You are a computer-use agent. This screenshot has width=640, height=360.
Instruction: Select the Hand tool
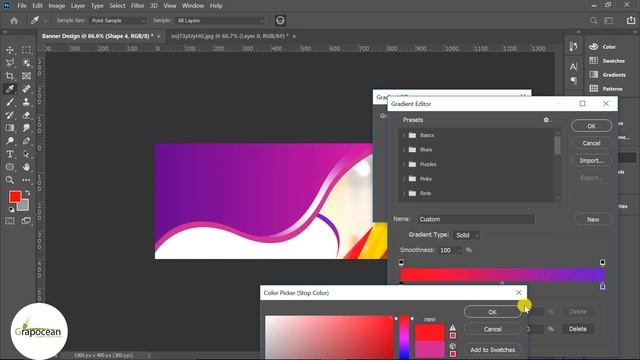pos(26,167)
